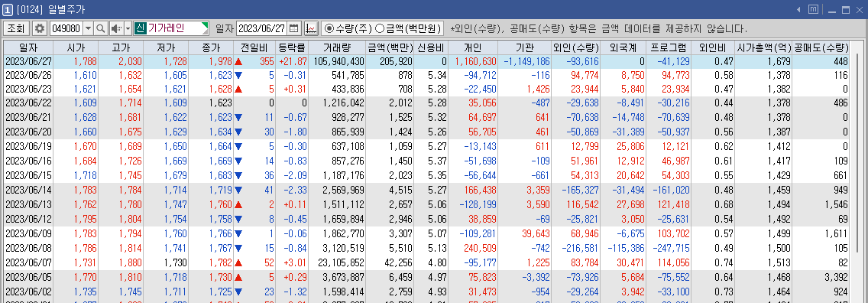
Task: Click the 외인(수량) column header
Action: pyautogui.click(x=576, y=47)
